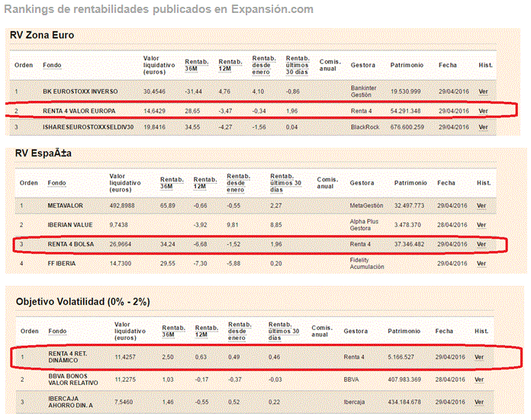Click the RV Zona Euro section heading
Screen dimensions: 531x420
42,35
